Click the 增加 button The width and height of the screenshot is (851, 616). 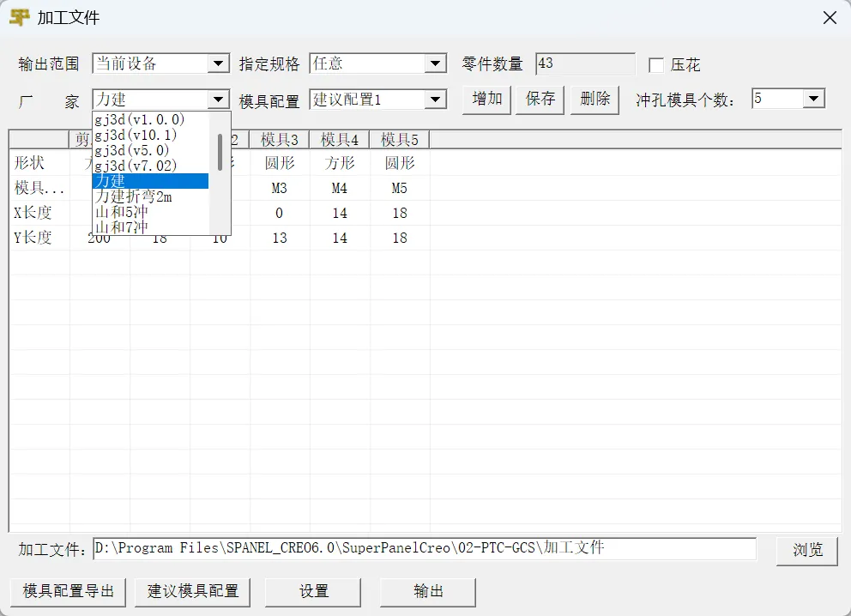(x=486, y=100)
